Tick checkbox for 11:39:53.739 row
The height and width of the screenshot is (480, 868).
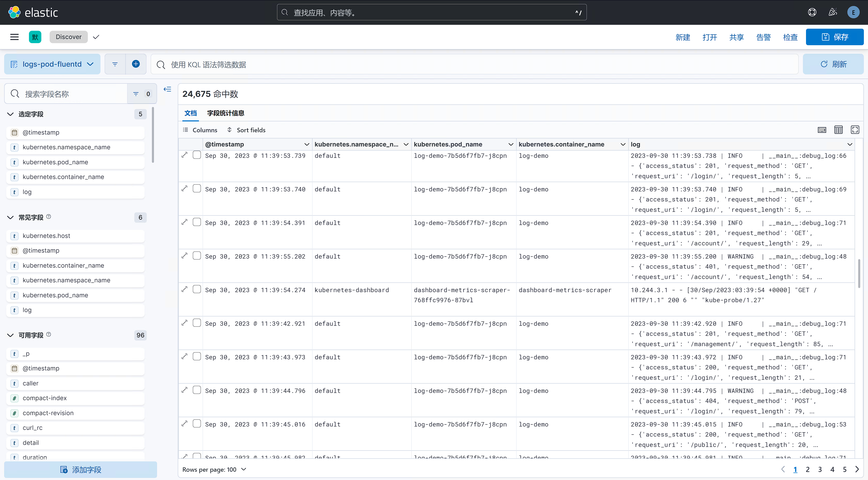click(x=197, y=155)
